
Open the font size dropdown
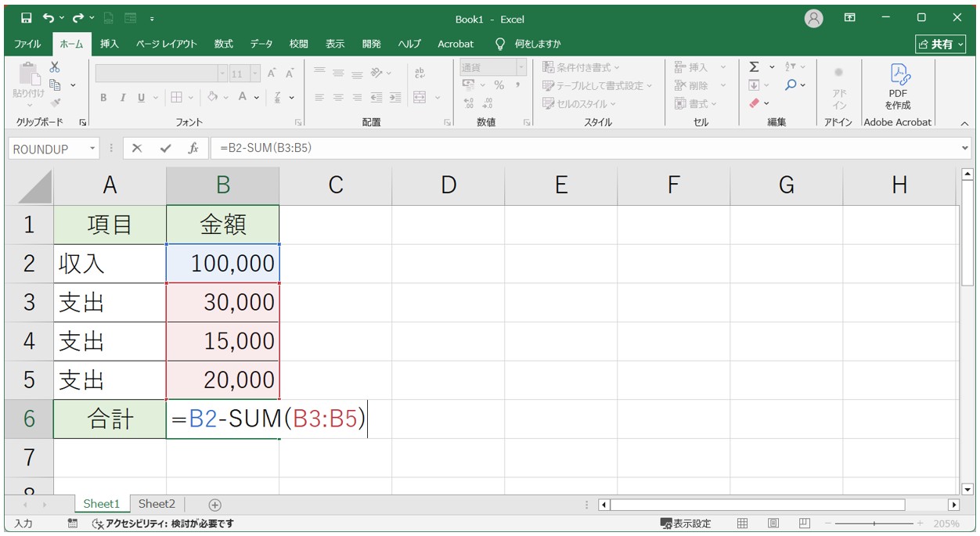coord(255,74)
